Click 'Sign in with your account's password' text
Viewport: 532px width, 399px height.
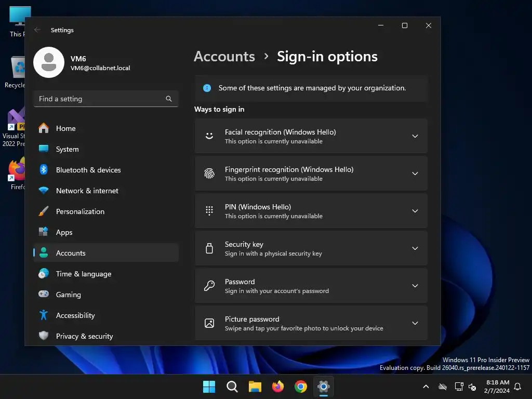point(276,291)
